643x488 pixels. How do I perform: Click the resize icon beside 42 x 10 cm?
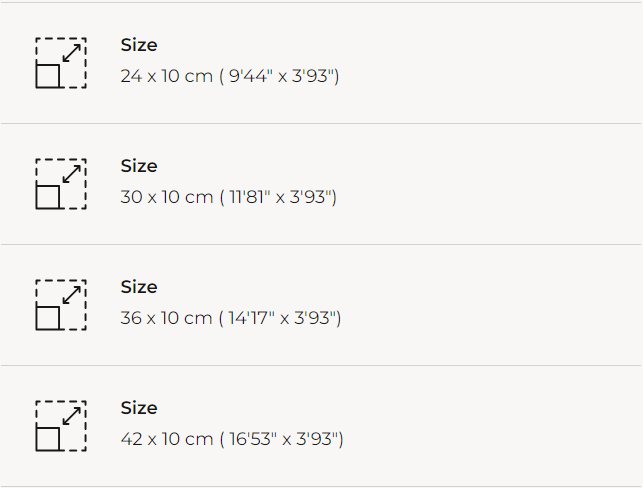tap(61, 426)
